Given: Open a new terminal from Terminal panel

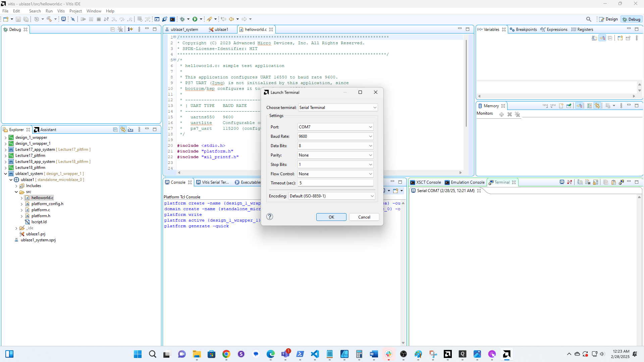Looking at the screenshot, I should [x=562, y=182].
